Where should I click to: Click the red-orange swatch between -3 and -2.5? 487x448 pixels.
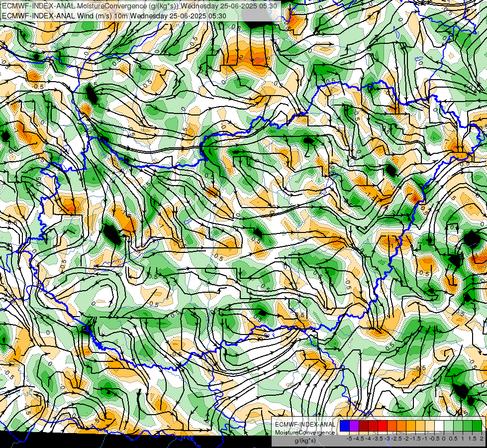point(392,426)
